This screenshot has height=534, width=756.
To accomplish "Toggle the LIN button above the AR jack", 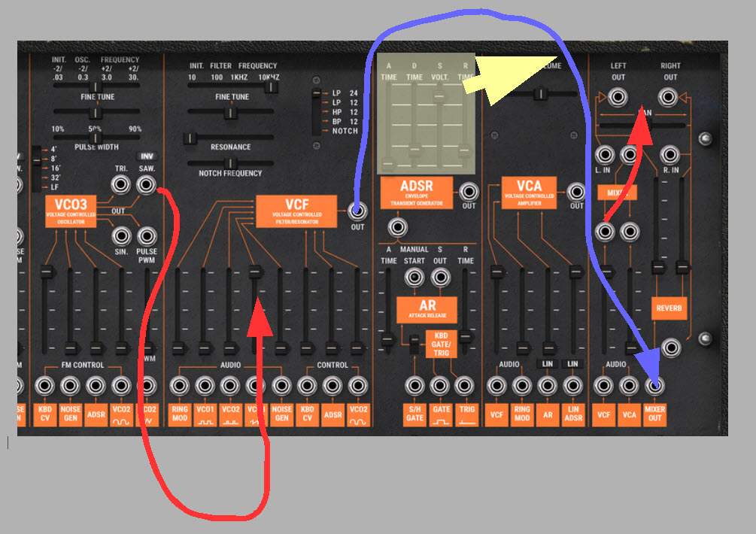I will (548, 364).
